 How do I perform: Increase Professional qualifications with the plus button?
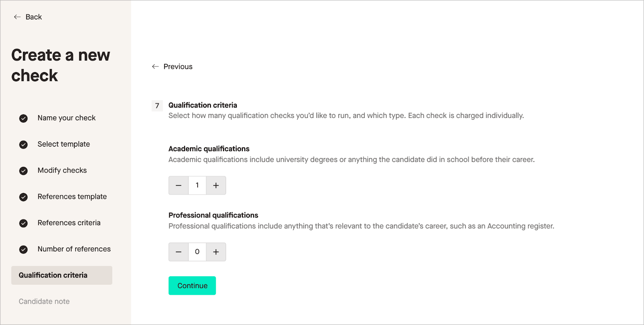click(216, 252)
